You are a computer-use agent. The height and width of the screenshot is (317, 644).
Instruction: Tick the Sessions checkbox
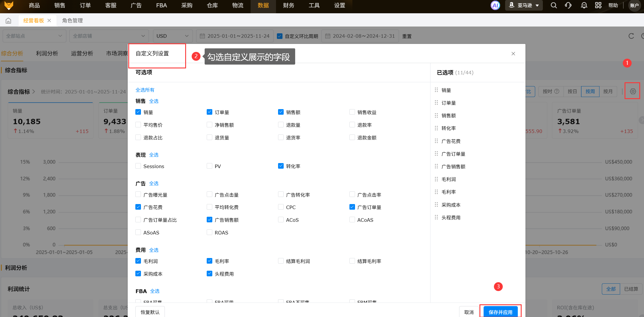[x=138, y=166]
